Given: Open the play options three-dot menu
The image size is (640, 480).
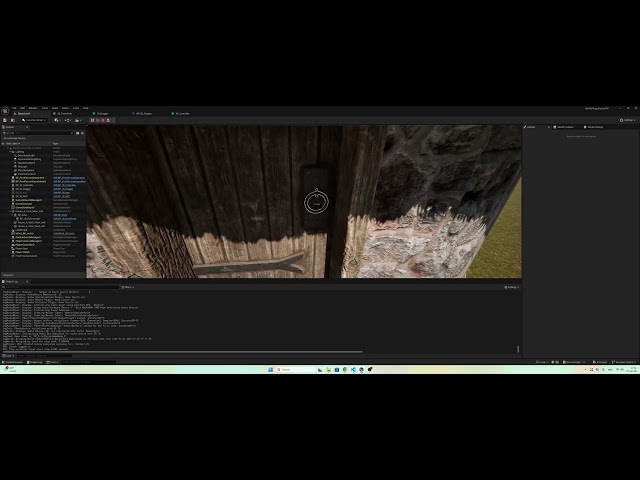Looking at the screenshot, I should 113,120.
